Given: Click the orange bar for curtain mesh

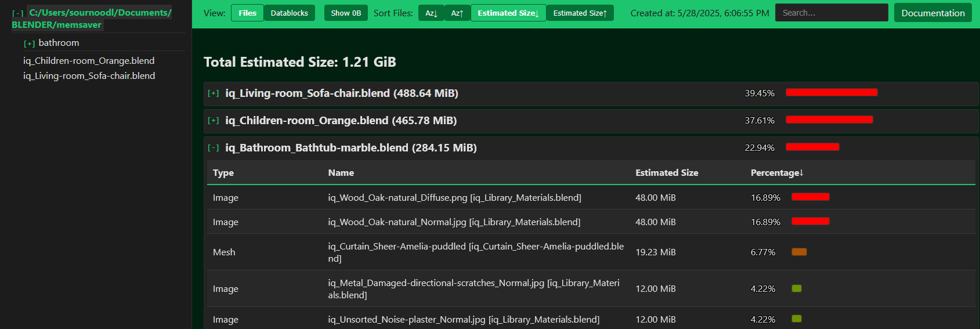Looking at the screenshot, I should coord(799,252).
